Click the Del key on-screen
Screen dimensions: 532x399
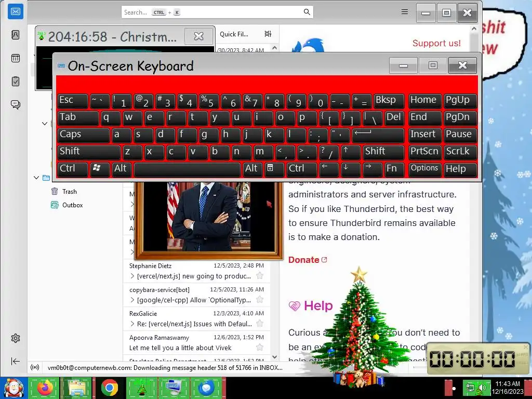395,118
